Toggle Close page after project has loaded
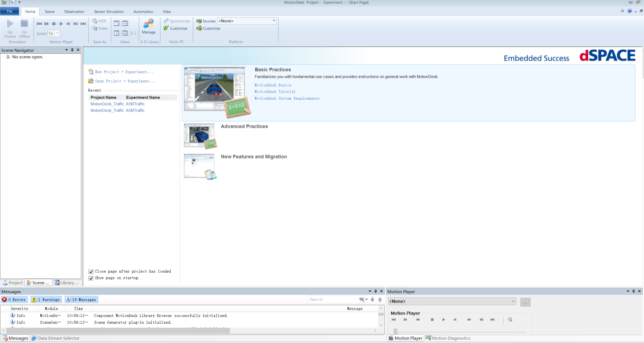Screen dimensions: 644x343 [x=91, y=272]
